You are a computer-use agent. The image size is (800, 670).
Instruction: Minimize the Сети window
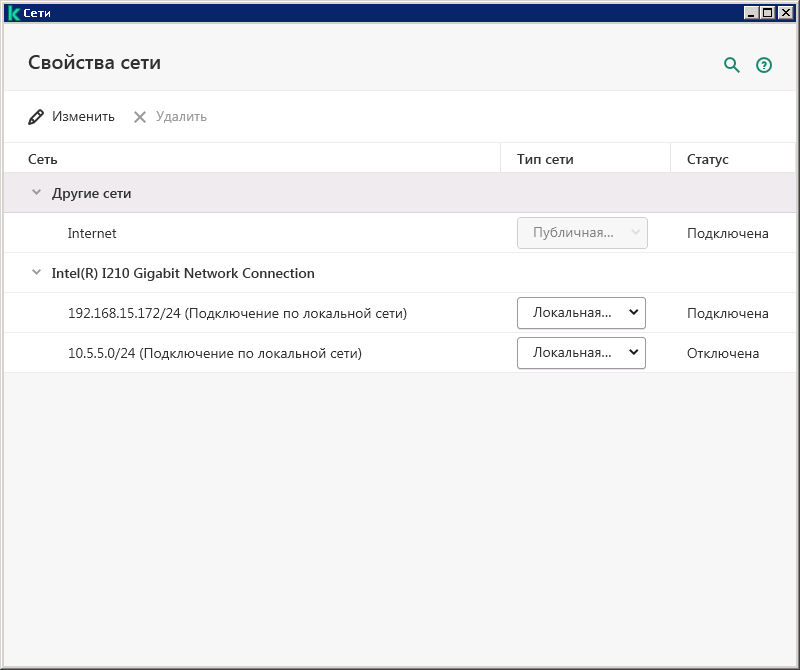pos(751,13)
